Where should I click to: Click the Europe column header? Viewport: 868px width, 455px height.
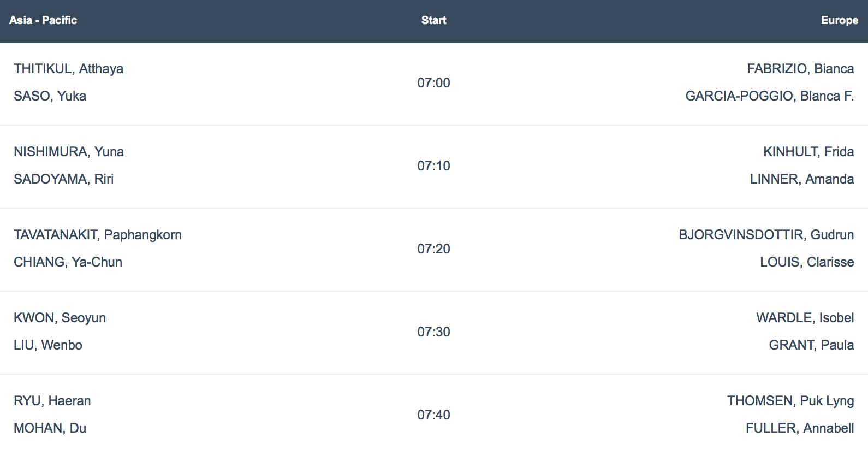(x=840, y=20)
